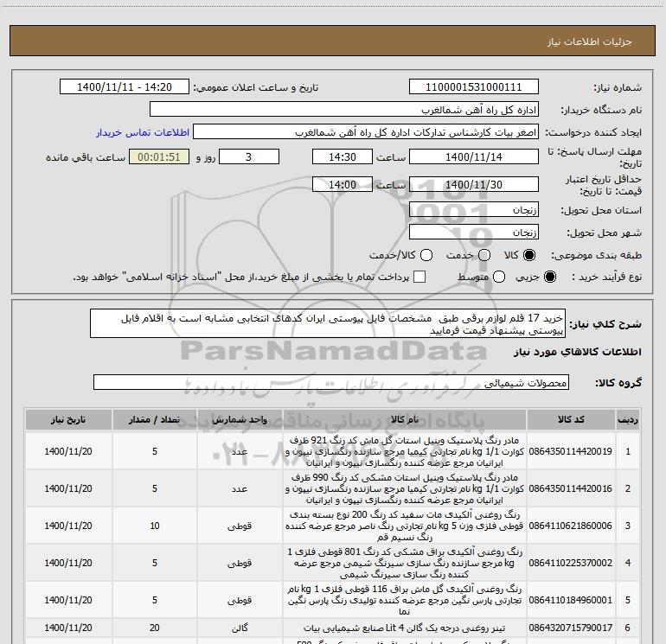Image resolution: width=666 pixels, height=644 pixels.
Task: Click the price validity date 1400/11/30
Action: [x=474, y=184]
